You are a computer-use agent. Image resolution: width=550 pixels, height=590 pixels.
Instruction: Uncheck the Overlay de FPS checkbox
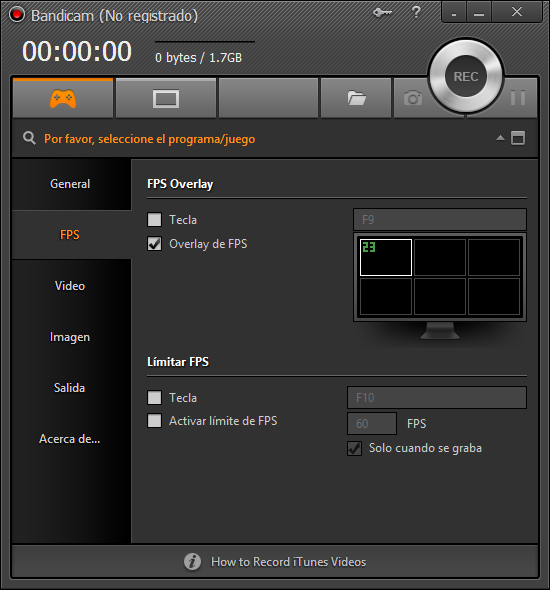click(154, 244)
